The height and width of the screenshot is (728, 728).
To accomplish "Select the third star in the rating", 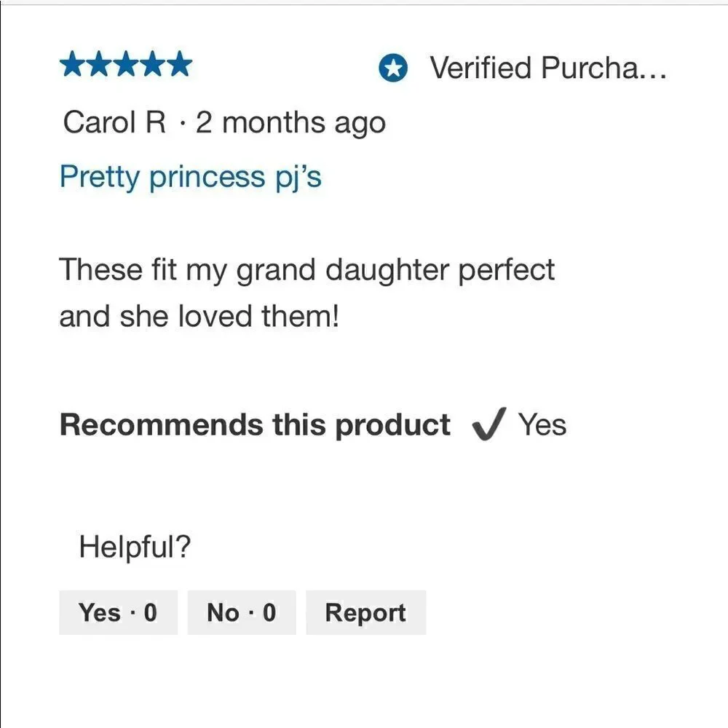I will coord(126,64).
